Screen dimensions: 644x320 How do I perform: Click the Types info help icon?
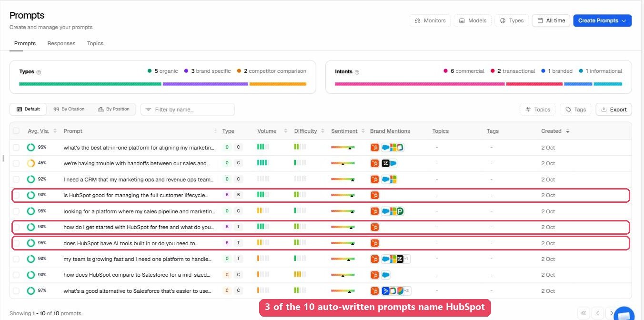[39, 72]
